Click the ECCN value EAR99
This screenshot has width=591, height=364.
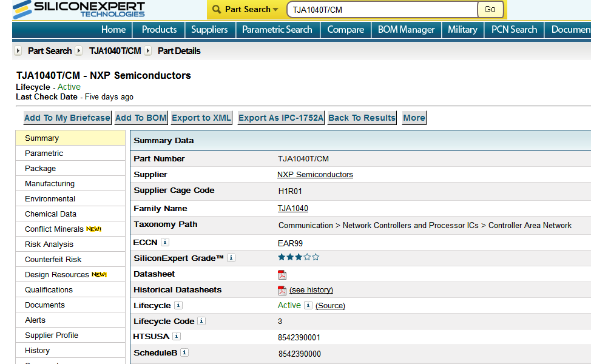click(x=290, y=243)
